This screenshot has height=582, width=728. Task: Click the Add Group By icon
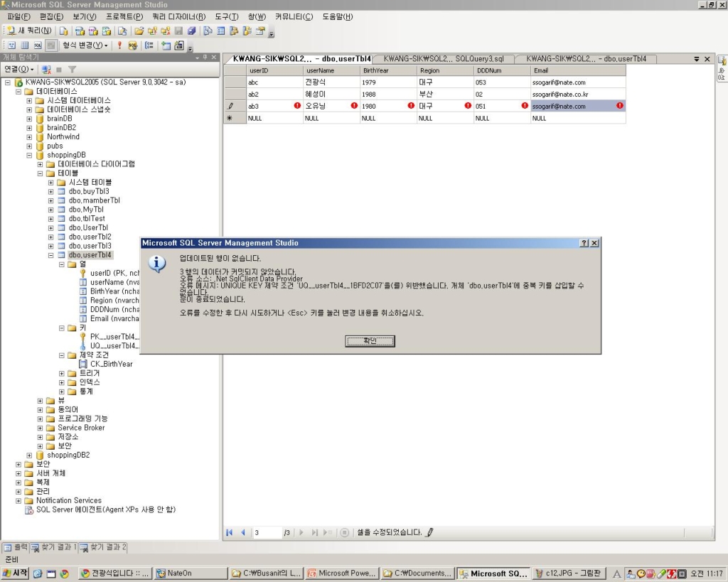(x=149, y=45)
